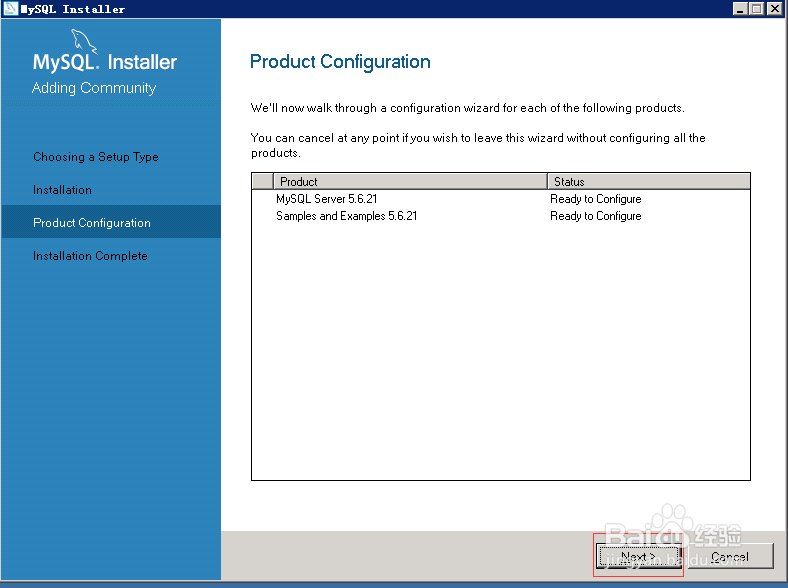
Task: Click the Status column header
Action: tap(648, 181)
